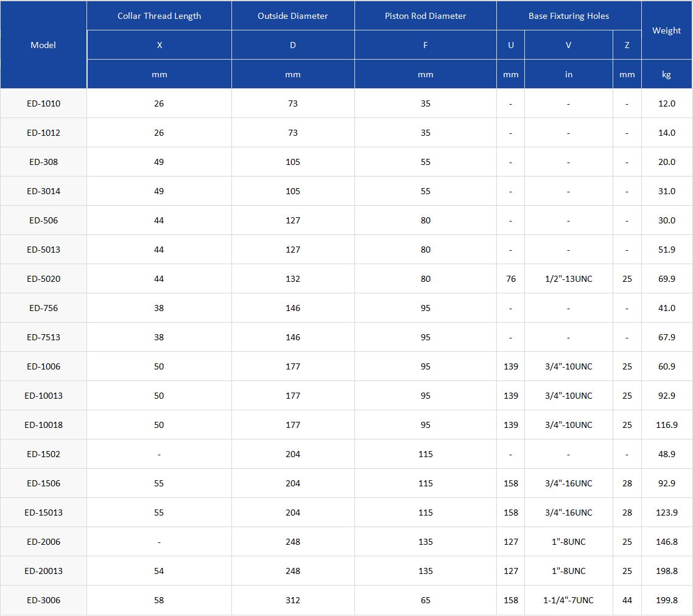Select the X sub-header cell

159,44
